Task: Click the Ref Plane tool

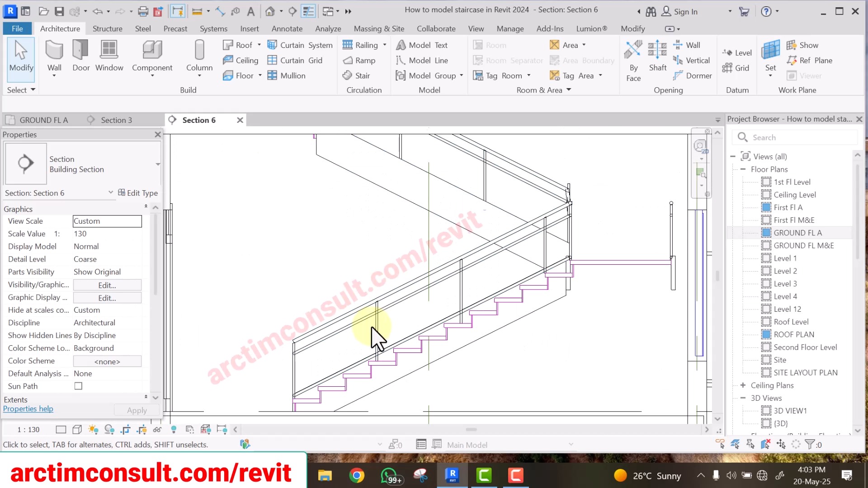Action: (x=809, y=60)
